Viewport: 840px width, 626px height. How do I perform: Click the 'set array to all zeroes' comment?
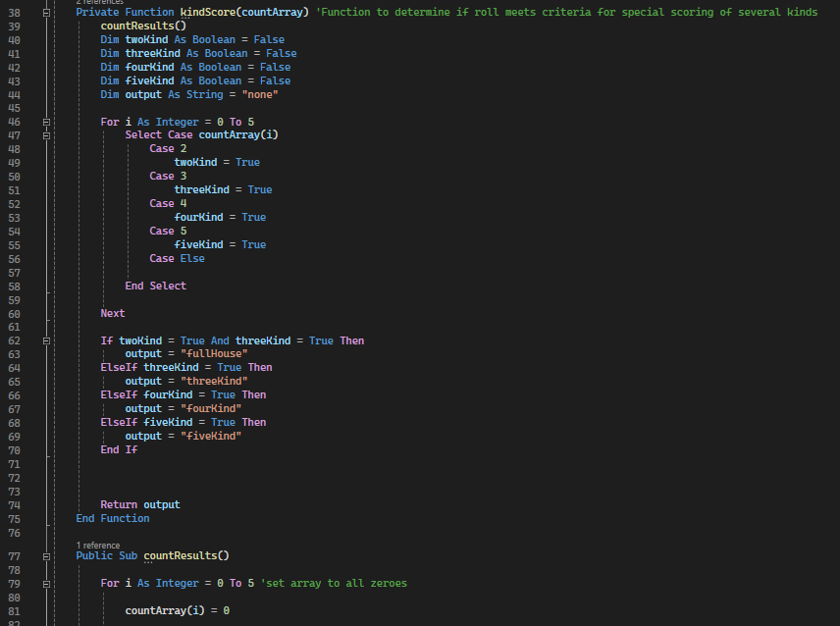coord(334,583)
